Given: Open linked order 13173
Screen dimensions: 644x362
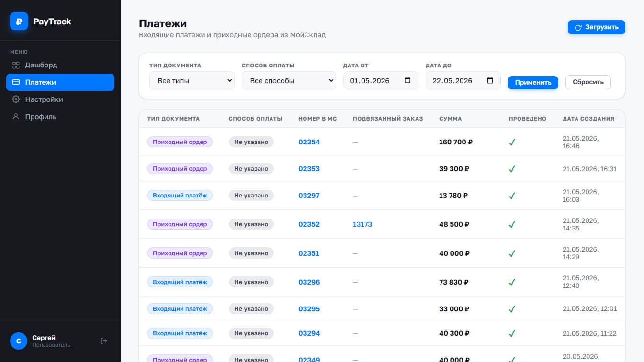Looking at the screenshot, I should coord(362,224).
